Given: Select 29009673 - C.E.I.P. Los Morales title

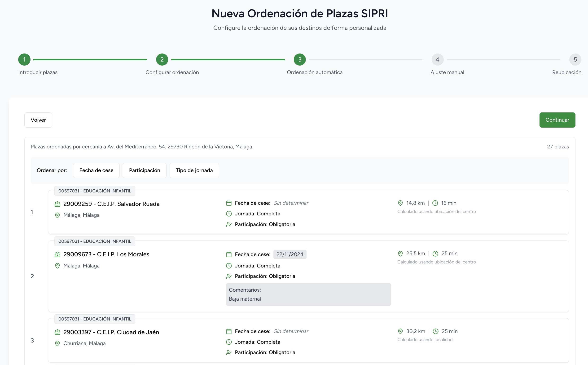Looking at the screenshot, I should 106,255.
